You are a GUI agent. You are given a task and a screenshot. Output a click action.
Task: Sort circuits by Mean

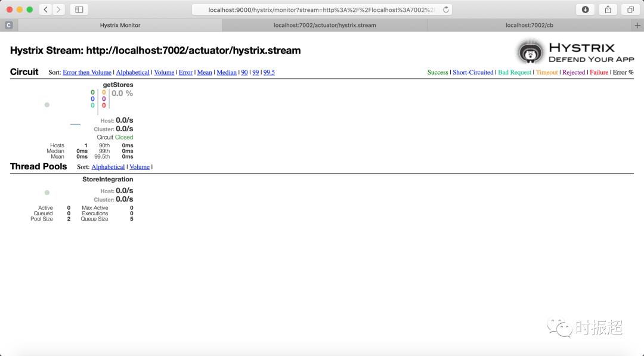click(x=205, y=72)
